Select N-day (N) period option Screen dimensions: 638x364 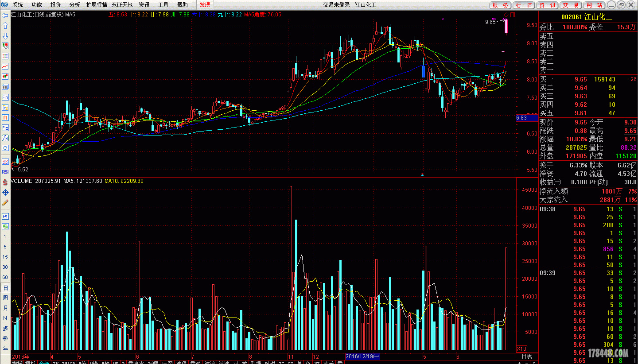pyautogui.click(x=5, y=318)
